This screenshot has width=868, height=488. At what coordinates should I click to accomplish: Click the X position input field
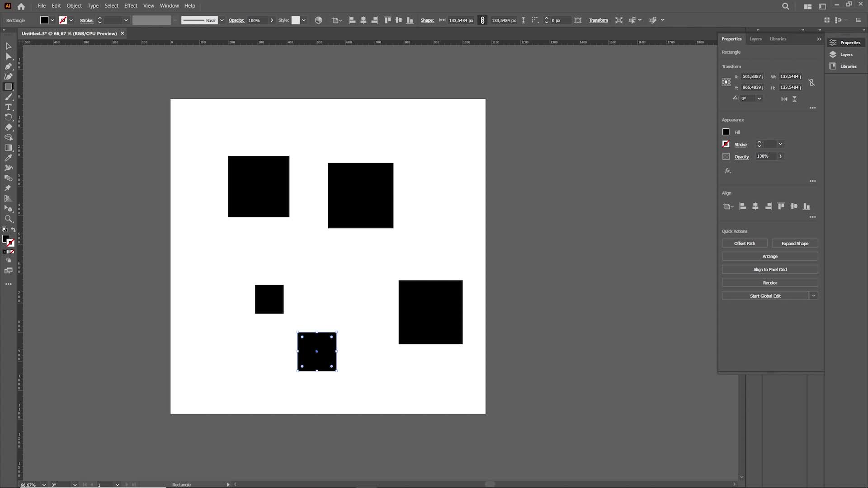coord(752,76)
